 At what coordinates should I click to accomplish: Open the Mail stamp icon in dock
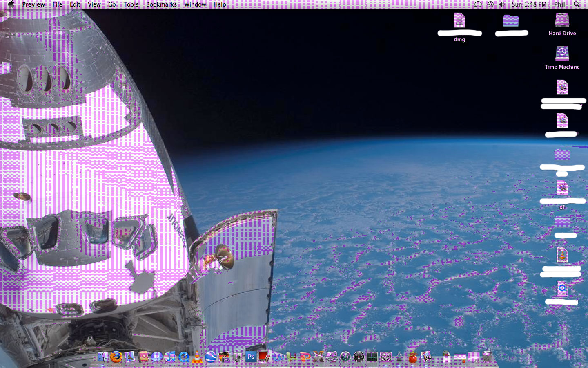[x=130, y=357]
